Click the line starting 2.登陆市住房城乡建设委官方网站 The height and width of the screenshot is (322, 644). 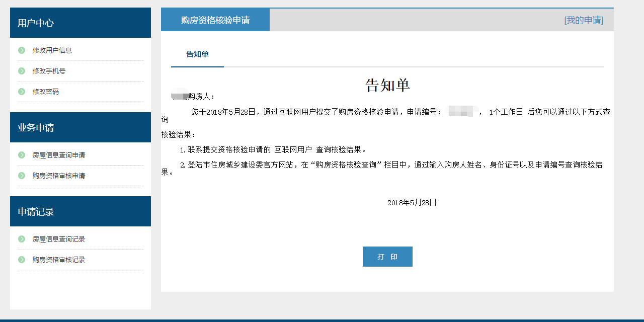tap(382, 168)
